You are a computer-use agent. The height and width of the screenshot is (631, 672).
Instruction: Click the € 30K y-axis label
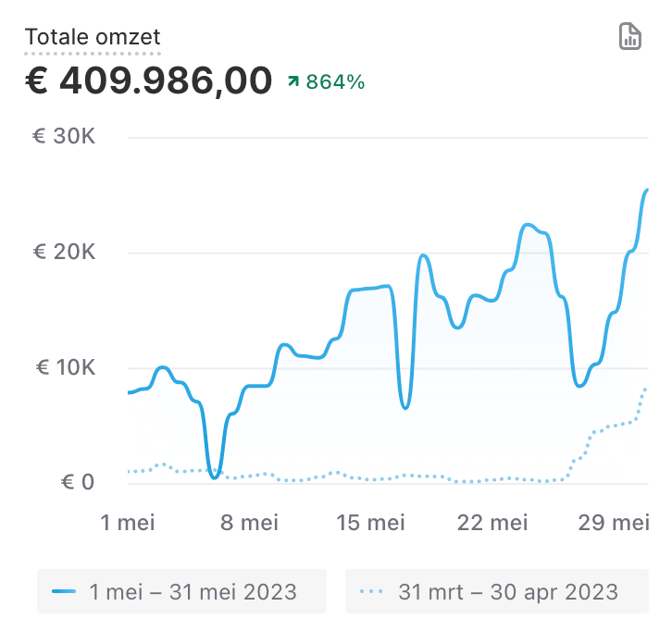click(x=65, y=137)
